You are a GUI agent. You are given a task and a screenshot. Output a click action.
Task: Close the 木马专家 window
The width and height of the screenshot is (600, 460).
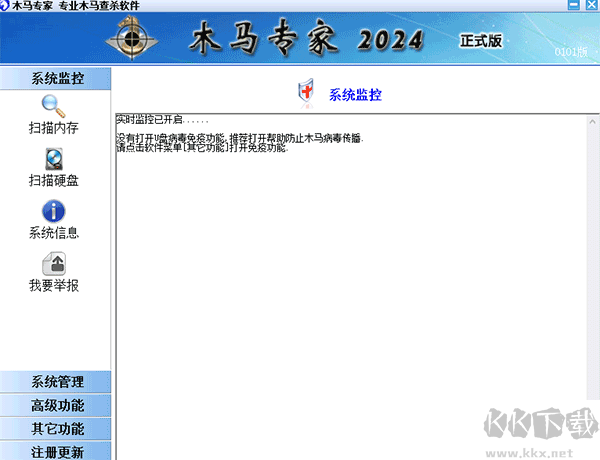pos(592,5)
